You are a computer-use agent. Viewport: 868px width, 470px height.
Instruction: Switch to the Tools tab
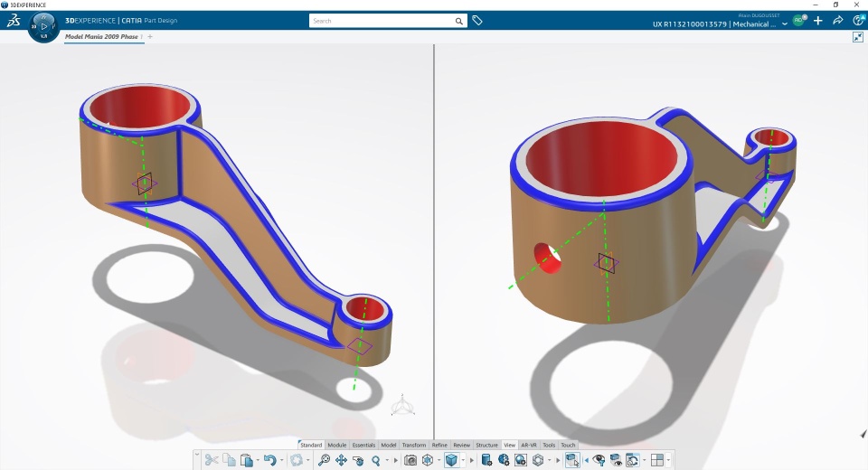coord(549,445)
